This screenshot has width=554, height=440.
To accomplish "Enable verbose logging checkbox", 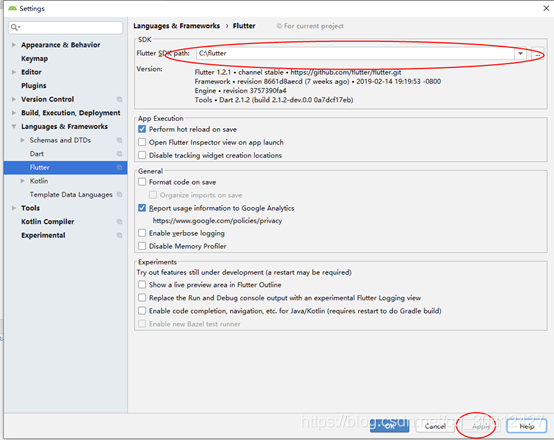I will pyautogui.click(x=142, y=233).
